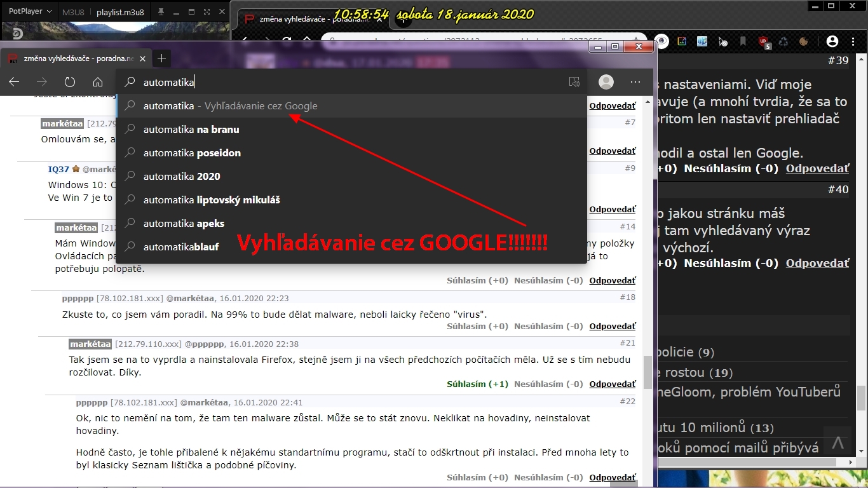The height and width of the screenshot is (488, 868).
Task: Select the 'automatika apeks' suggestion
Action: point(351,224)
